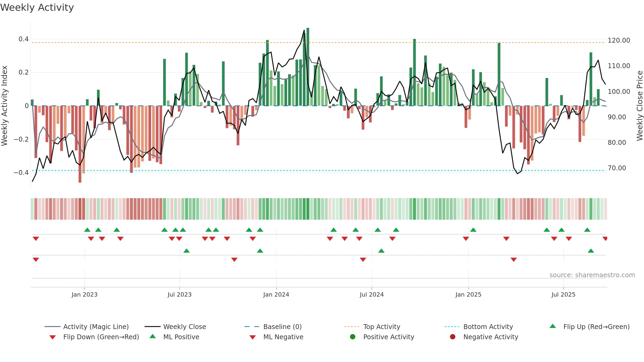Toggle the ML Negative legend entry
The height and width of the screenshot is (362, 644).
[276, 337]
